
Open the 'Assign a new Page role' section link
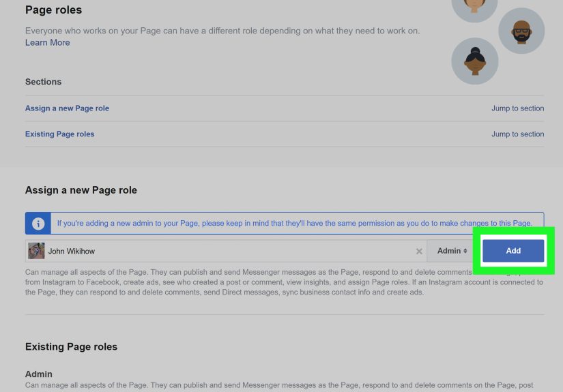(67, 108)
